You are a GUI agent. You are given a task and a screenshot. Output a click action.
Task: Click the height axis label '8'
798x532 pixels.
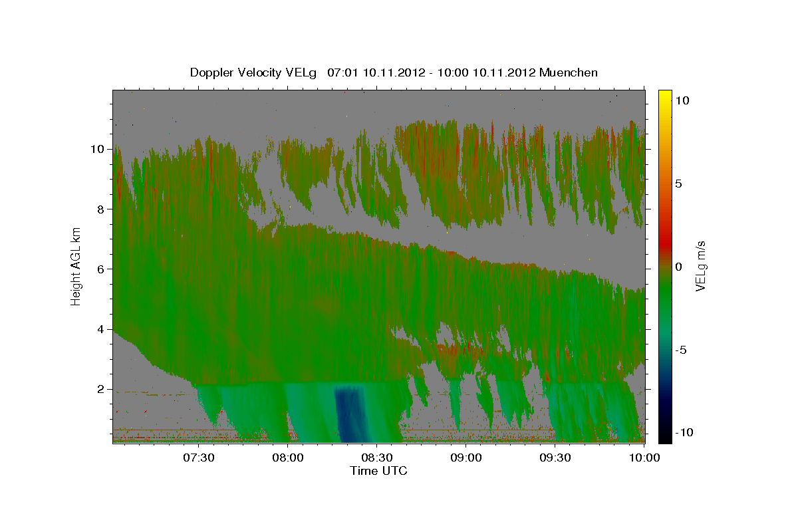[102, 209]
